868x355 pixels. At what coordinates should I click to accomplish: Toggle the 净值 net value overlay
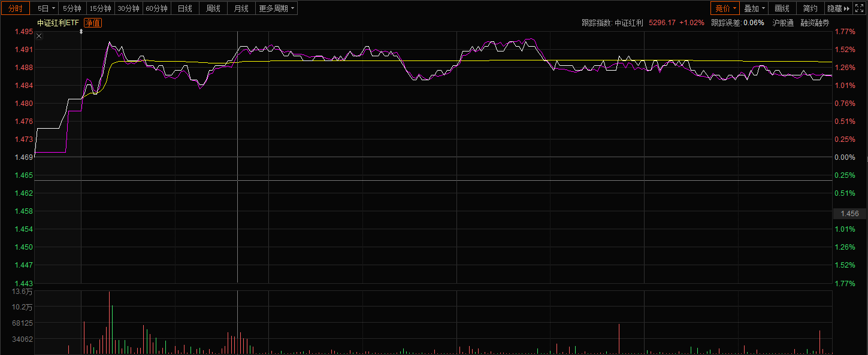click(92, 23)
